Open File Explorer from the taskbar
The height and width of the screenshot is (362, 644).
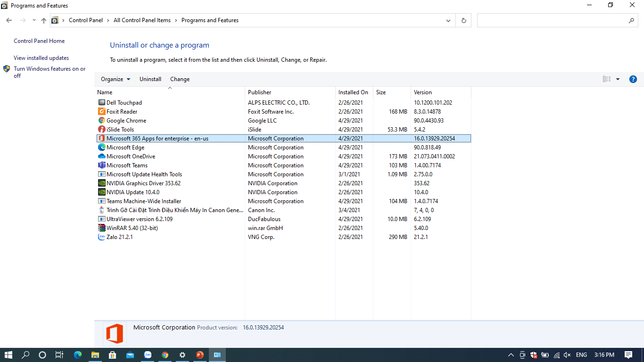click(95, 355)
